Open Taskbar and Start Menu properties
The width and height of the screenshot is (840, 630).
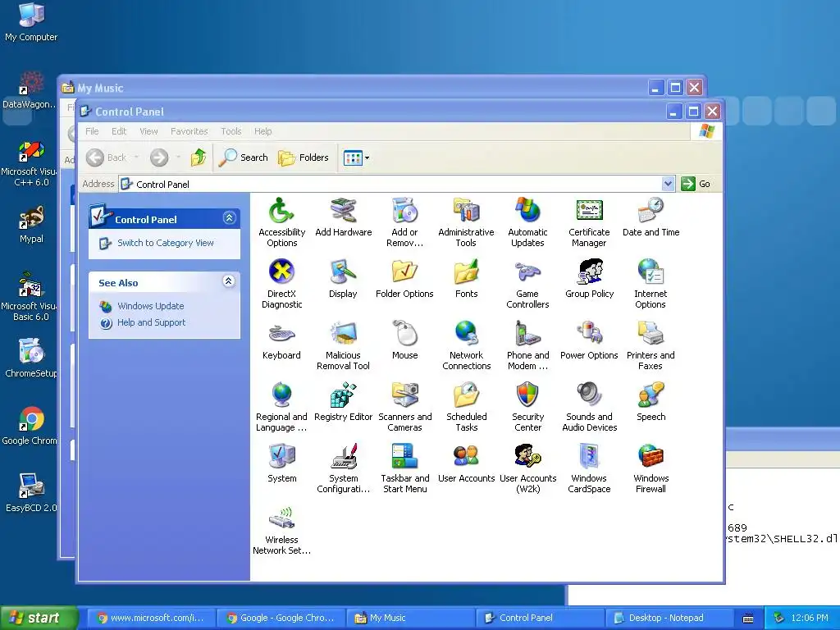pos(405,468)
